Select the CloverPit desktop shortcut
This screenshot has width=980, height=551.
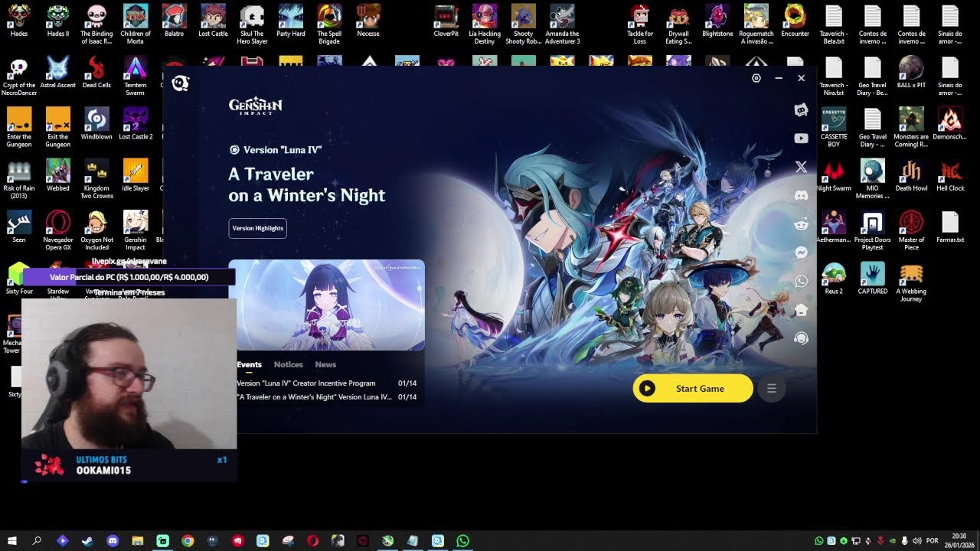pos(446,21)
